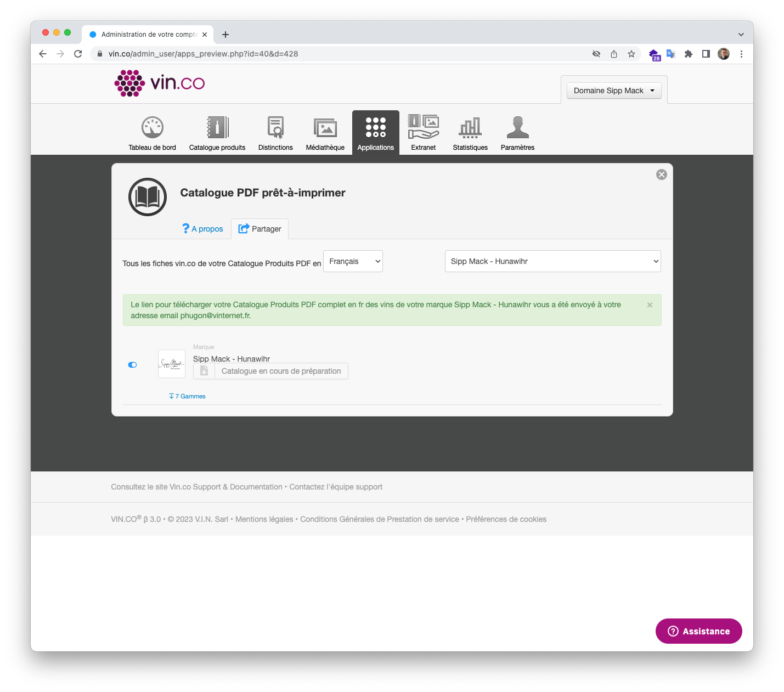Open Extranet section
784x692 pixels.
424,133
